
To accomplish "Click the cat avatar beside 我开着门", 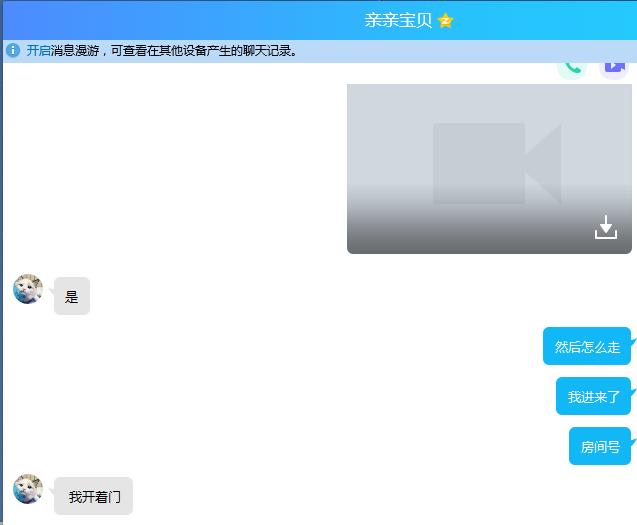I will [28, 488].
